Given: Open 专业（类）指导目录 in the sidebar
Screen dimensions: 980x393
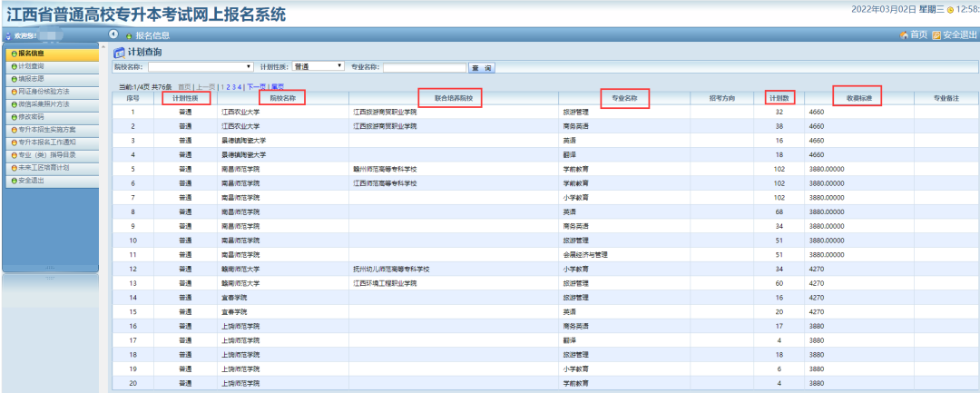Looking at the screenshot, I should click(51, 155).
